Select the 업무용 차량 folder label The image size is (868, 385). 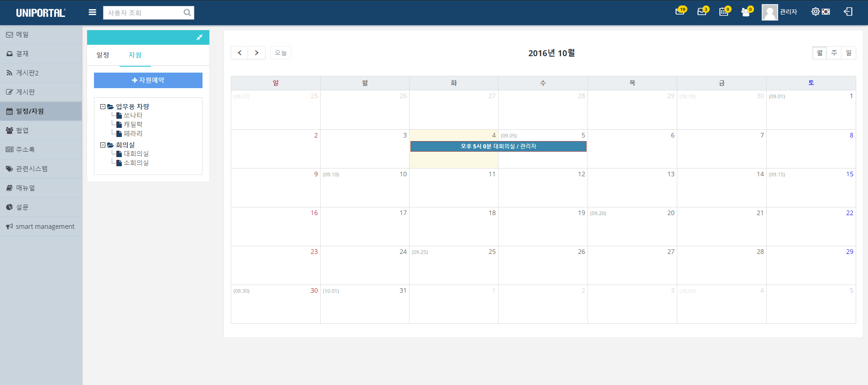[132, 106]
